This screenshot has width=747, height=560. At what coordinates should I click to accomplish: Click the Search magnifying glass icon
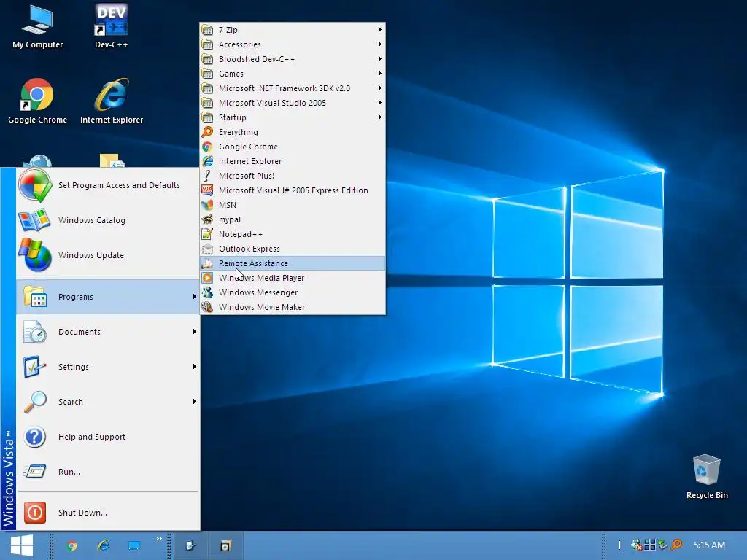[35, 402]
